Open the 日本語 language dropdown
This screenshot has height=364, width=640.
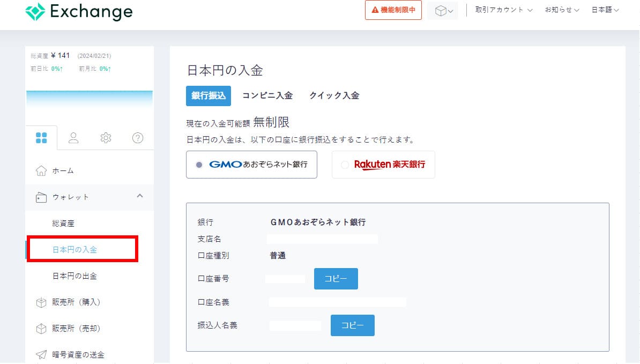604,10
